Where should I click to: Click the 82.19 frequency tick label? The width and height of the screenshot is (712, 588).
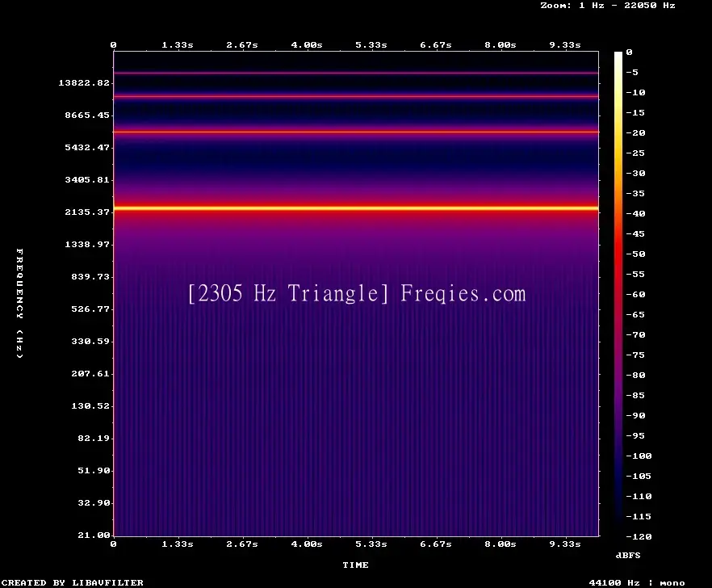tap(94, 438)
